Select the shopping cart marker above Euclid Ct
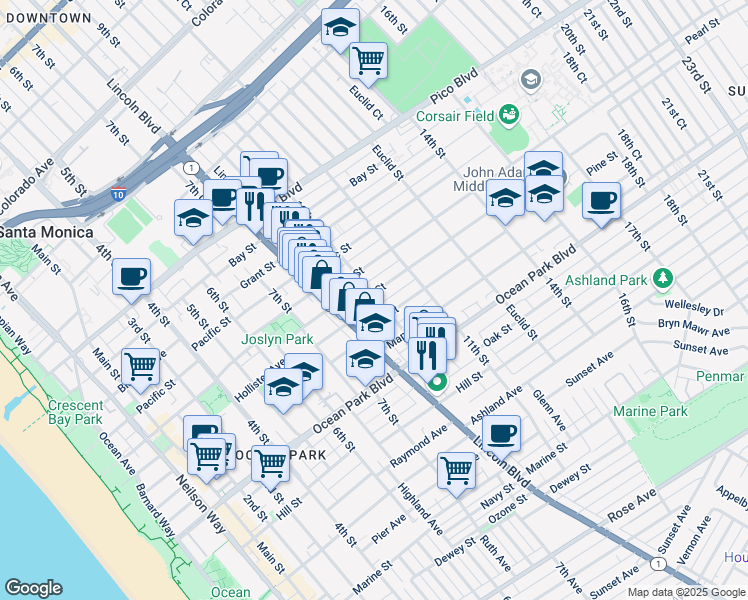The width and height of the screenshot is (748, 600). [368, 62]
